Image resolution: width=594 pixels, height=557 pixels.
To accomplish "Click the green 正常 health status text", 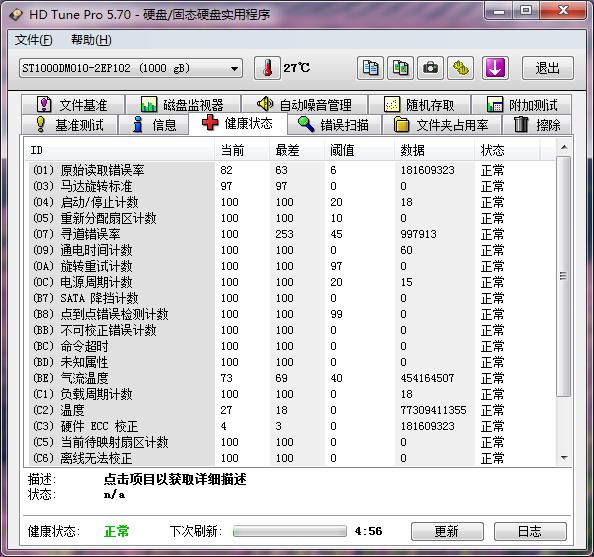I will click(116, 531).
